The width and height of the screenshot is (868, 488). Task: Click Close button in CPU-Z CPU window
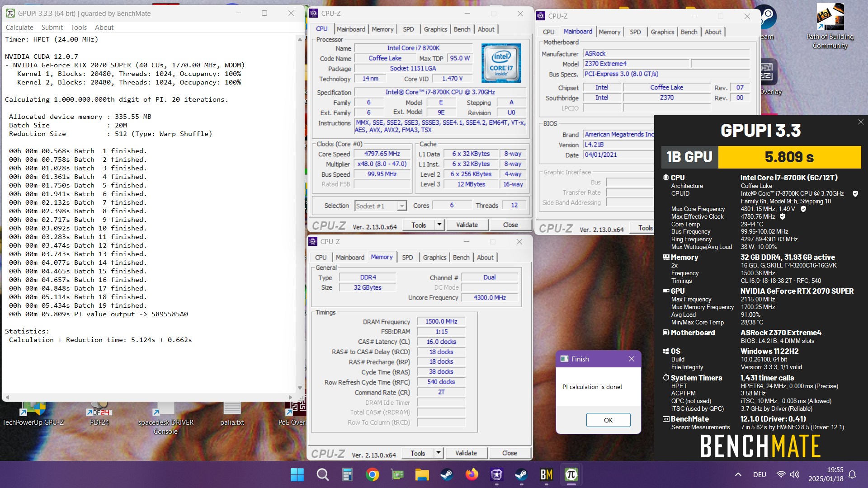(x=510, y=225)
